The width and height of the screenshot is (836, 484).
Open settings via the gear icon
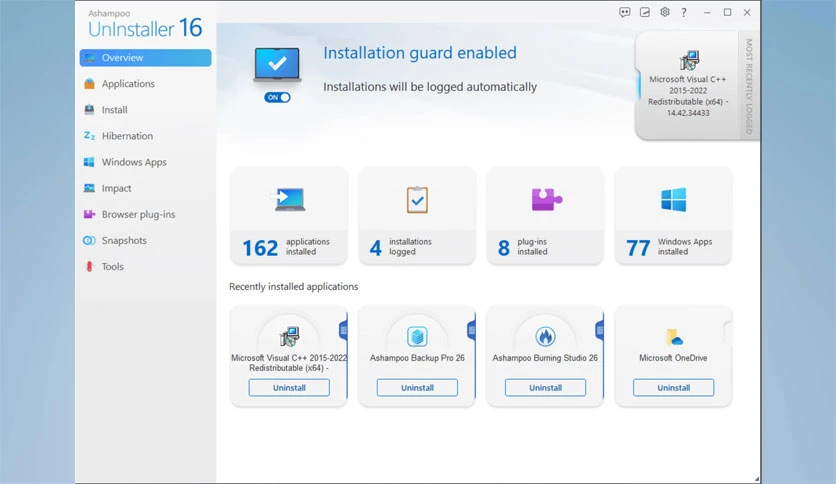point(664,12)
